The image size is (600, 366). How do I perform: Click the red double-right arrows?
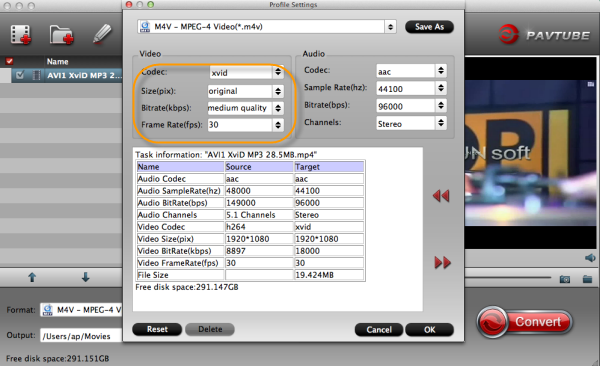442,263
